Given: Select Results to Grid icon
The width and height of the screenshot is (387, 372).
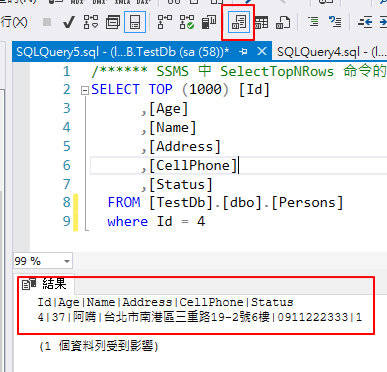Looking at the screenshot, I should tap(261, 23).
